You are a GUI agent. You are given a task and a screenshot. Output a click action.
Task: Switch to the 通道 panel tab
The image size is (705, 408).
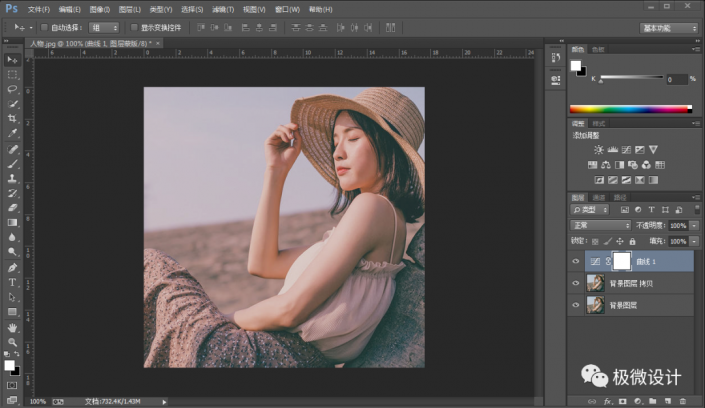click(599, 197)
